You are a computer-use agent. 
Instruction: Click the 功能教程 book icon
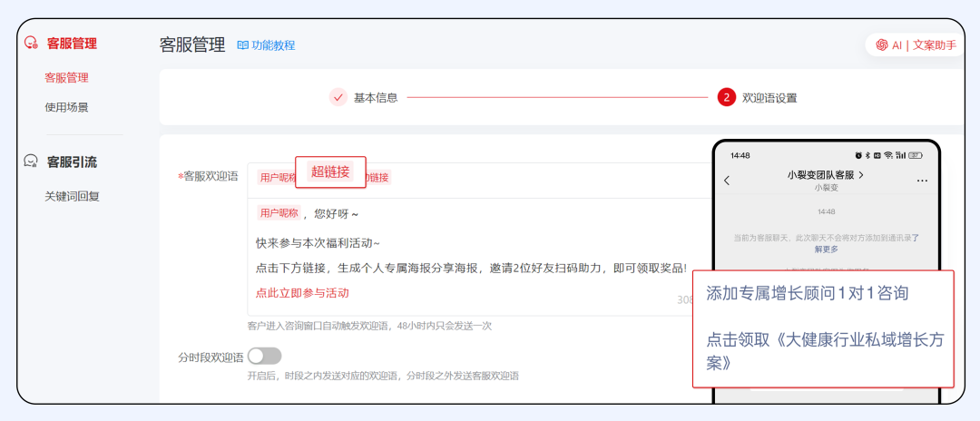pyautogui.click(x=242, y=45)
